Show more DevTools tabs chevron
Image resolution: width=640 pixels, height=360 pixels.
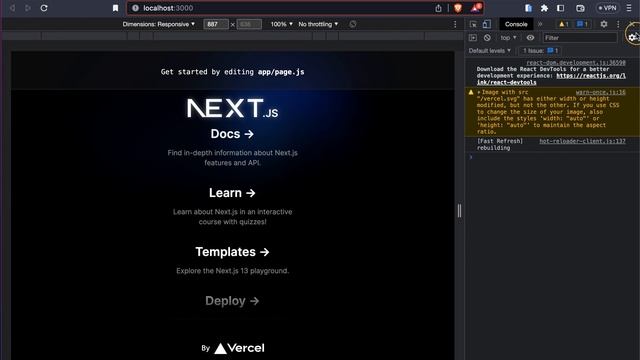coord(540,24)
